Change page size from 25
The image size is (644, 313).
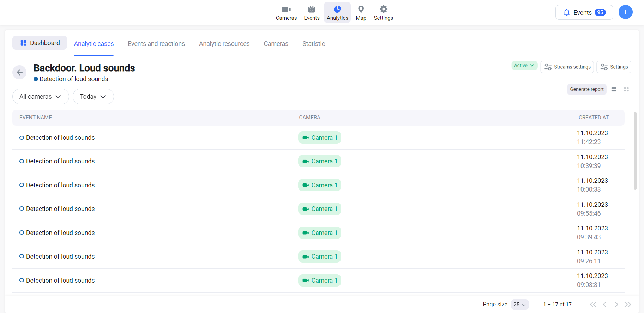(x=519, y=305)
